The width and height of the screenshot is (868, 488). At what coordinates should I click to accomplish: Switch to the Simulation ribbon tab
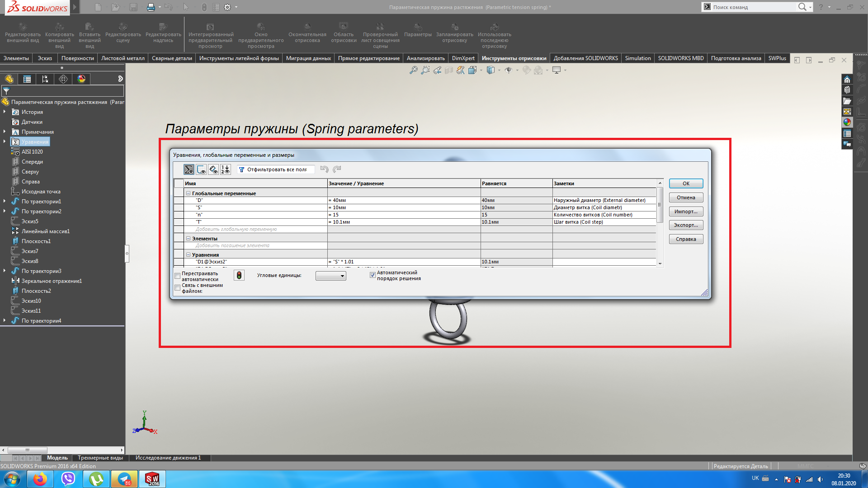point(637,58)
